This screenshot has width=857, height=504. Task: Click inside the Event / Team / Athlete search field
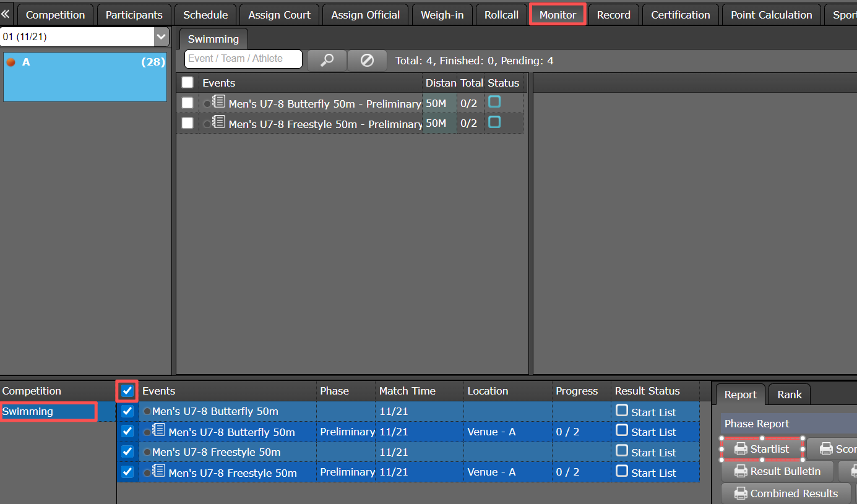243,59
